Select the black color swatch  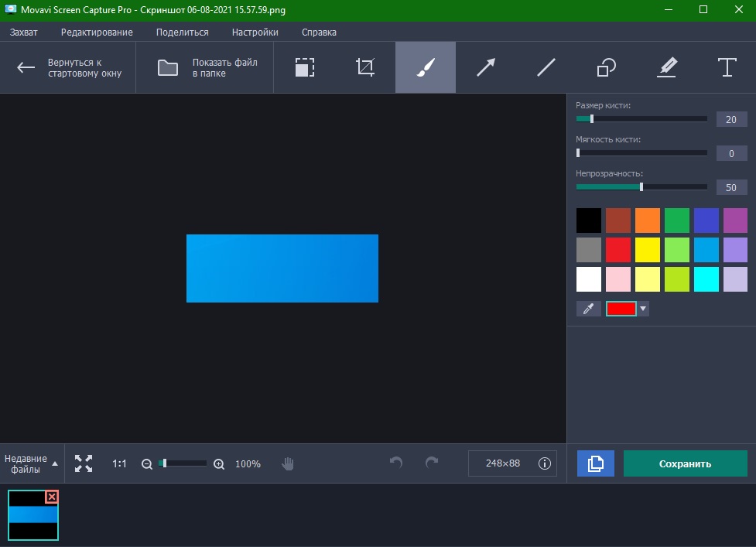coord(589,221)
